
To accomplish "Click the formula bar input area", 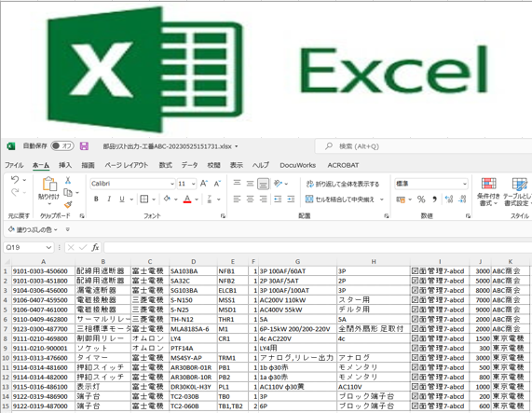I will point(318,247).
